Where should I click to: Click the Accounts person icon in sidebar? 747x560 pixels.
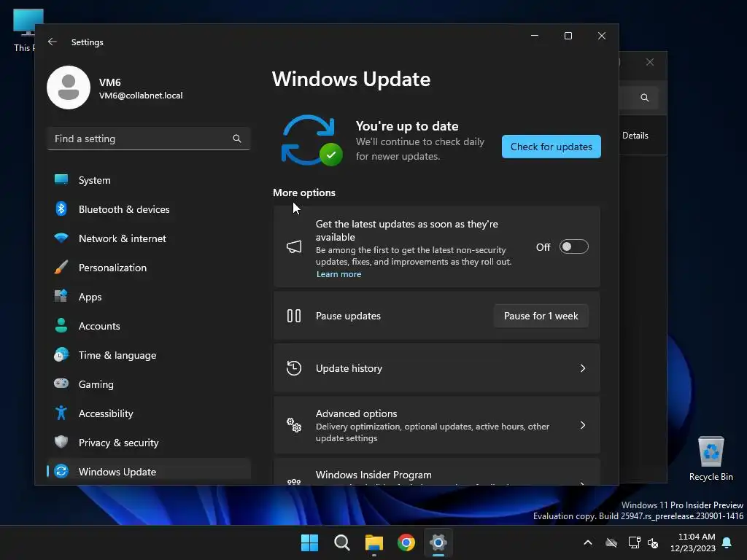pos(61,325)
